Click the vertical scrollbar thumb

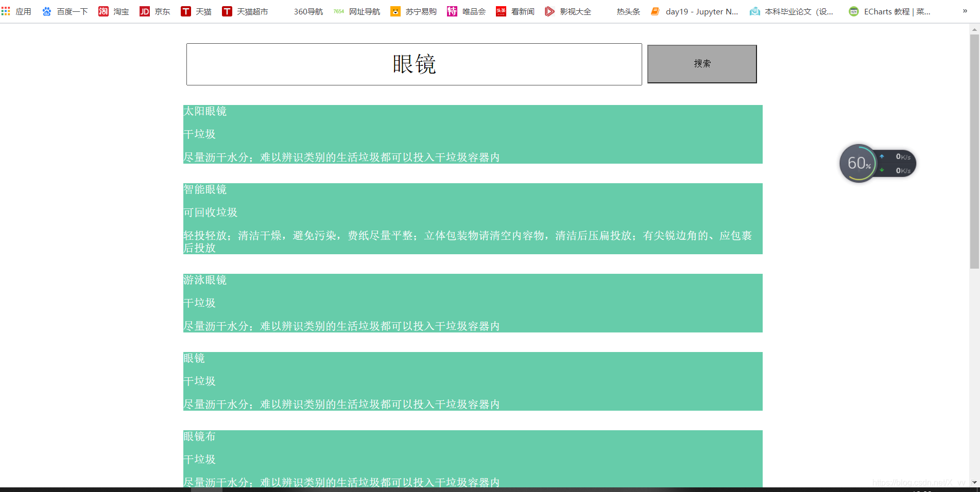(x=974, y=151)
